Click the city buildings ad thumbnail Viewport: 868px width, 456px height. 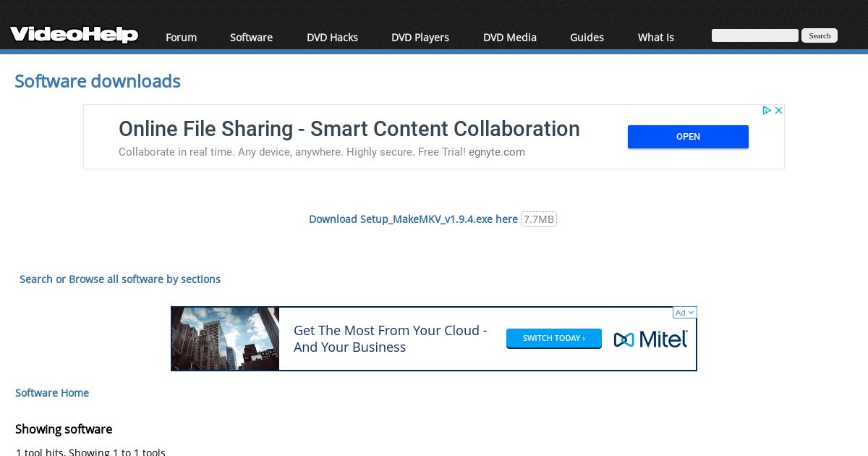coord(225,339)
